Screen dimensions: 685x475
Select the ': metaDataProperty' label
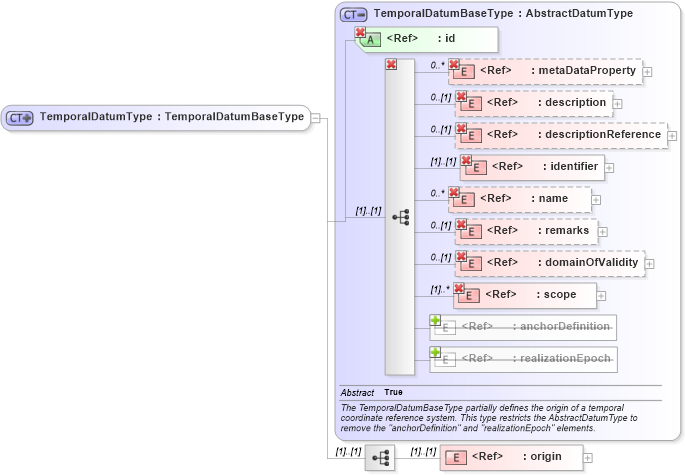coord(583,70)
